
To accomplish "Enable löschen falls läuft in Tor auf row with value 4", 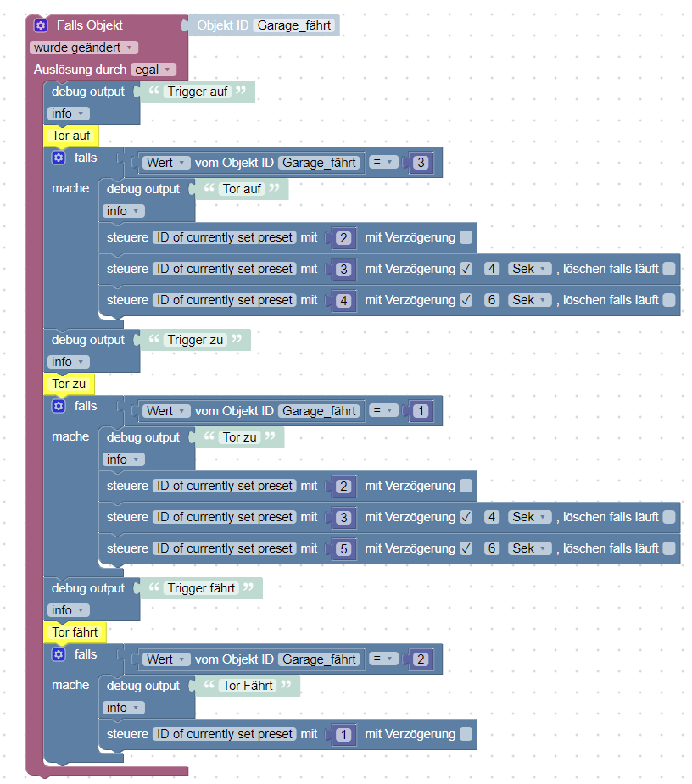I will [x=669, y=301].
